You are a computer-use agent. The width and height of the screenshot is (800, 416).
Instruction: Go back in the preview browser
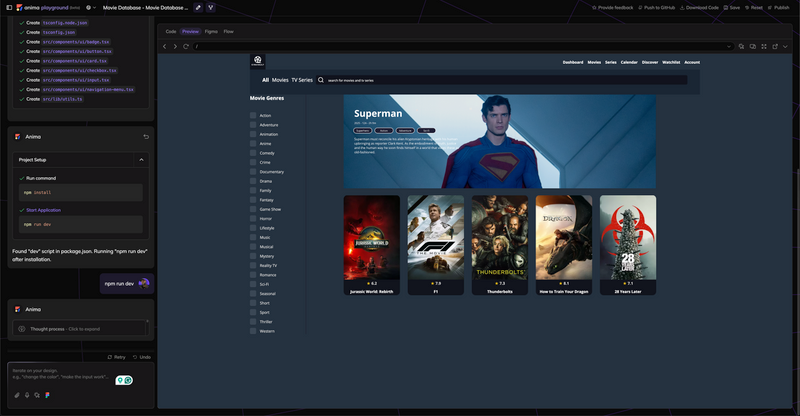pos(164,46)
